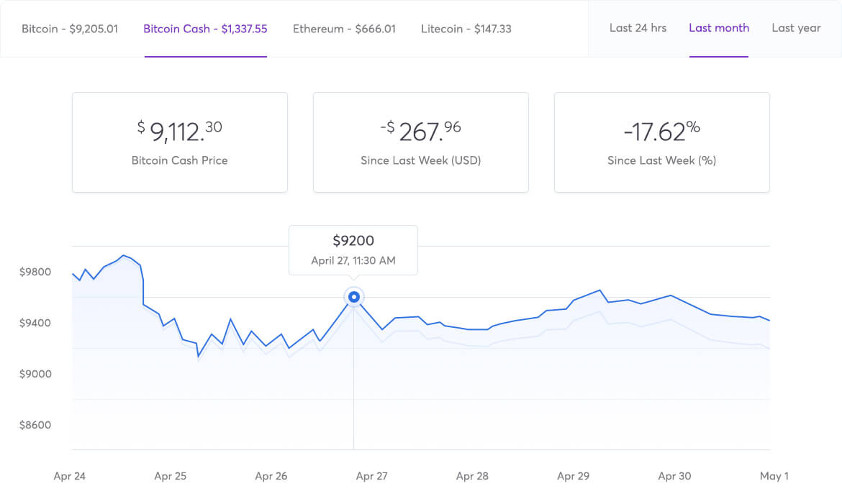Click the Apr 24 x-axis label
Screen dimensions: 842x504
pos(70,476)
